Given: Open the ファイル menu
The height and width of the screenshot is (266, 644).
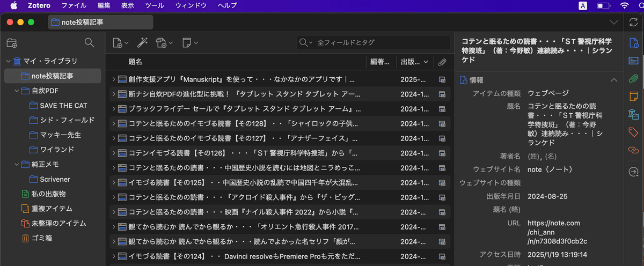Looking at the screenshot, I should coord(74,5).
